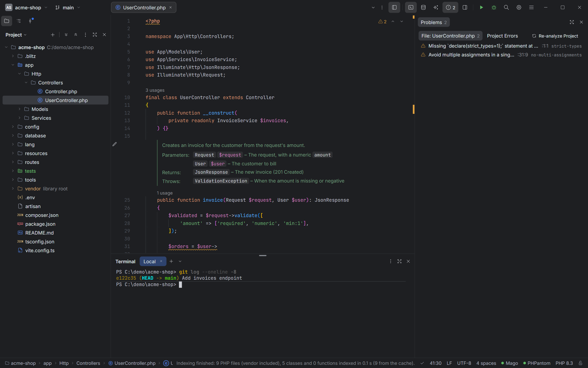
Task: Open search with the magnifier icon
Action: click(x=506, y=7)
